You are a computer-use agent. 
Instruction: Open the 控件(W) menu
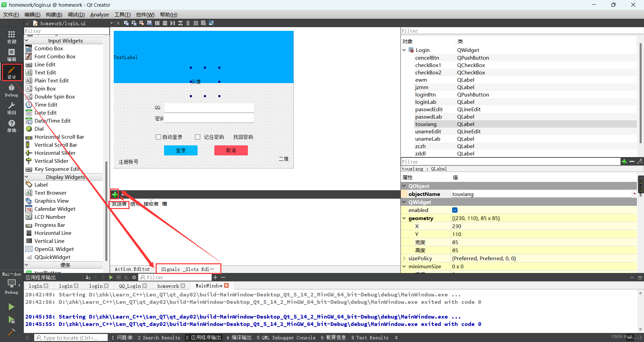tap(145, 14)
